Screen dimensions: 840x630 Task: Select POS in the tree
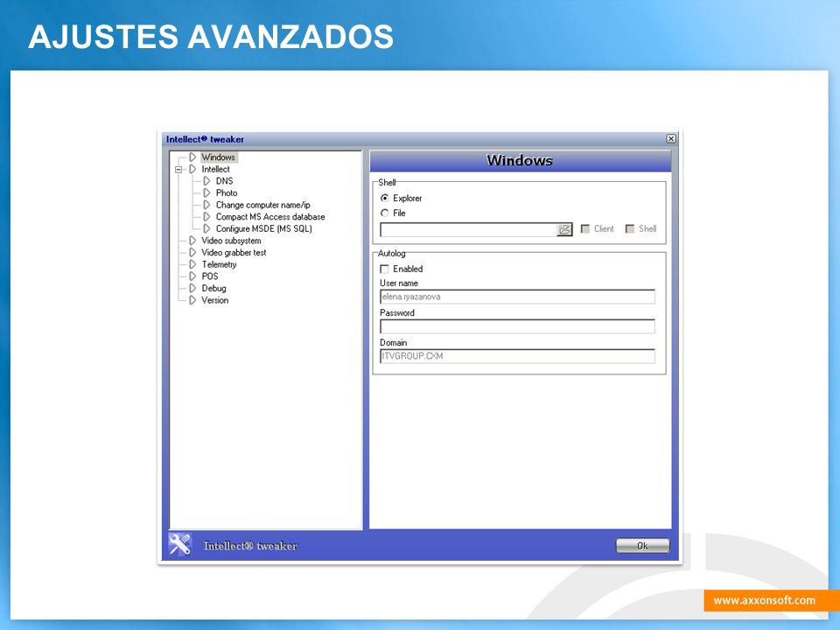click(x=210, y=276)
